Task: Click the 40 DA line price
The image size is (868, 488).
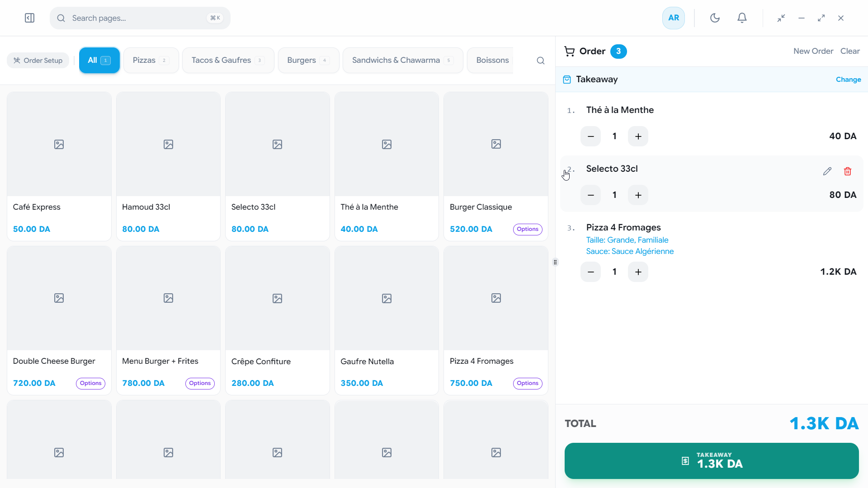Action: coord(843,136)
